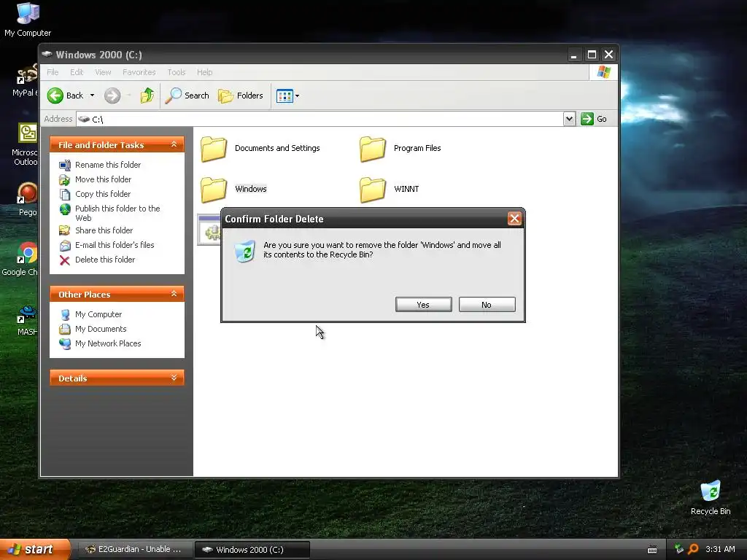The width and height of the screenshot is (747, 560).
Task: Select the Windows folder icon
Action: 213,190
